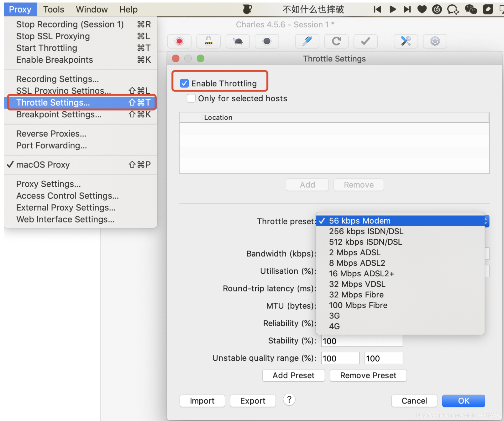Select 32 Mbps Fibre preset

[400, 295]
